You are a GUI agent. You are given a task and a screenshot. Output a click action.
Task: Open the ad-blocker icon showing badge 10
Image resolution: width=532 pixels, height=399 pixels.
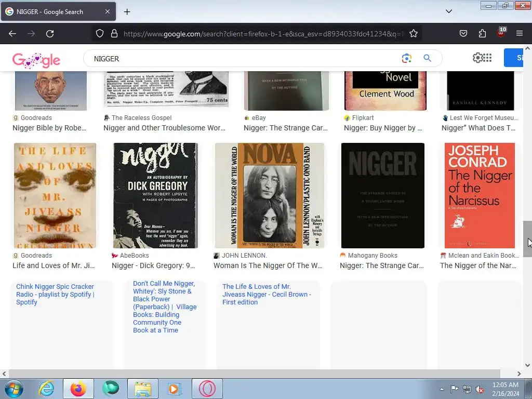[501, 32]
